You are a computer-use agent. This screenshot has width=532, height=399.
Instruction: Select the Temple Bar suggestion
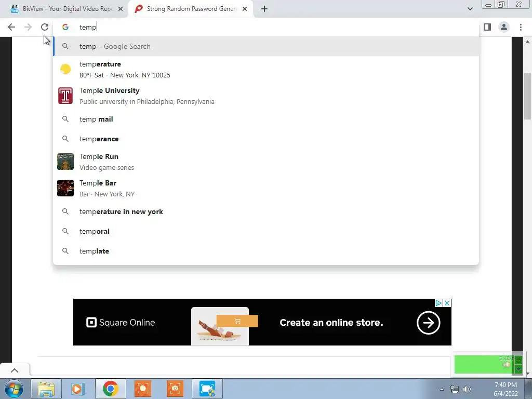click(266, 188)
